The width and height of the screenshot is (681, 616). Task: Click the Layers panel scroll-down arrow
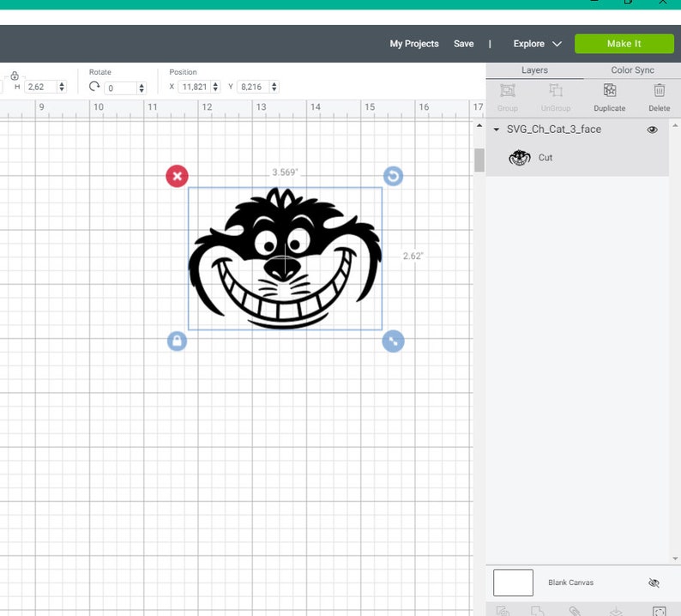675,559
